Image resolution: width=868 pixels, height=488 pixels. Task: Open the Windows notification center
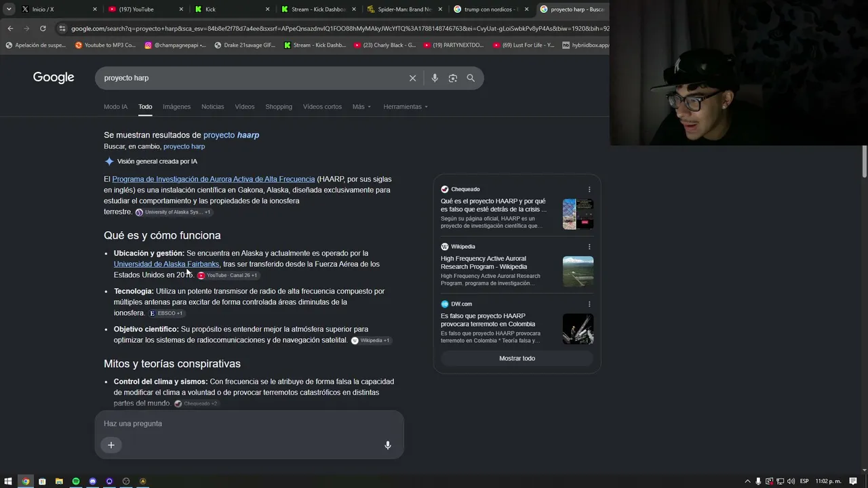[853, 481]
